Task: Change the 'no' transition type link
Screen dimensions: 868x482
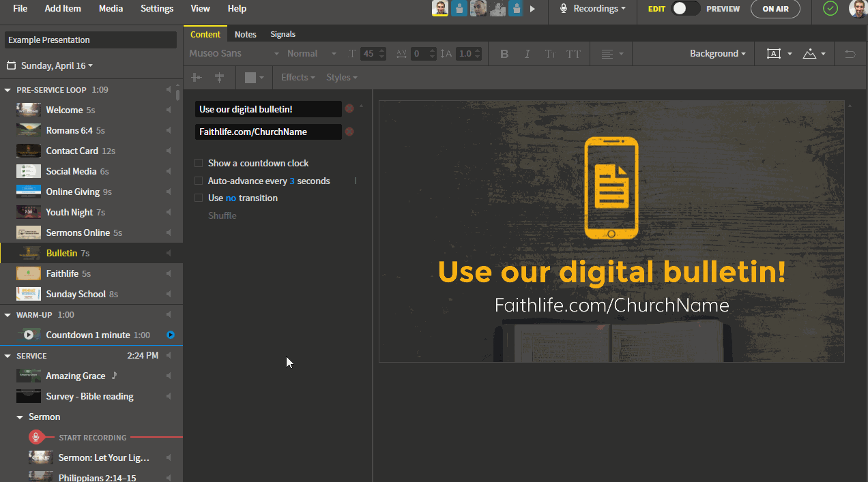Action: pyautogui.click(x=231, y=198)
